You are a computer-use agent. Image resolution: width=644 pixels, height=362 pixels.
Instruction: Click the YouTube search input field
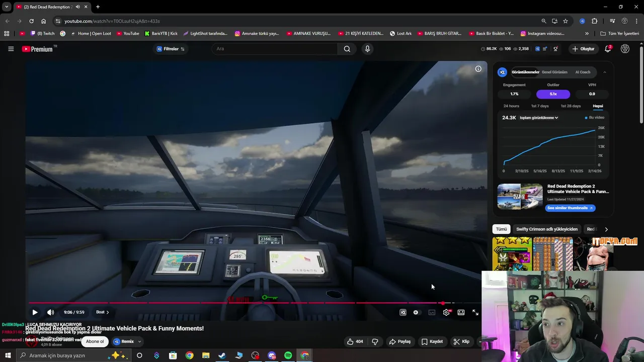(x=276, y=49)
